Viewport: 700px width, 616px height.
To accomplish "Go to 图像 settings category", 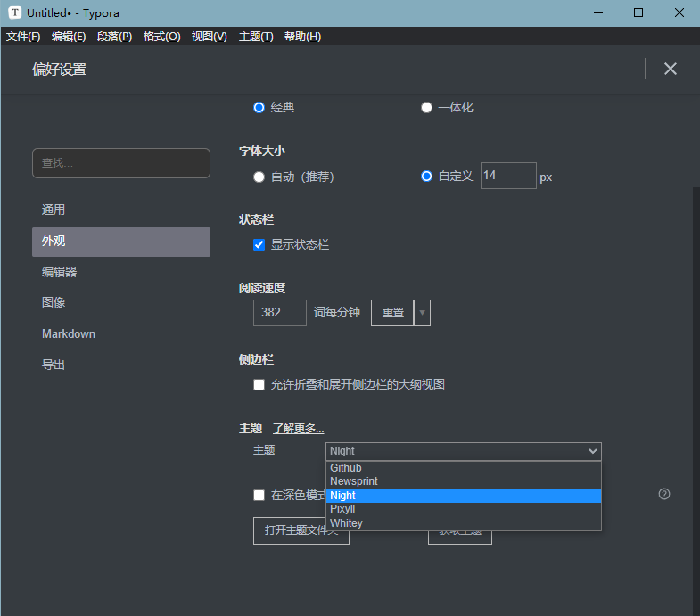I will (x=121, y=302).
